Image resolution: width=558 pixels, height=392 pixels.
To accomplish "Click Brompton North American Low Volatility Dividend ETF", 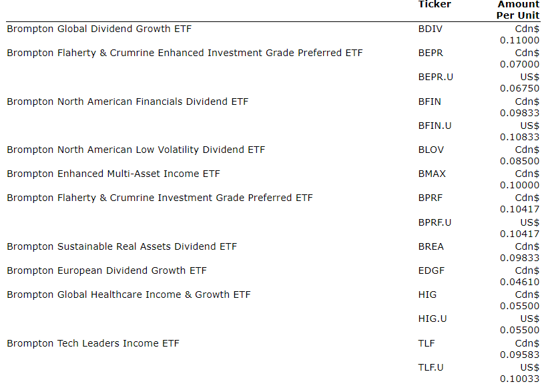I will coord(135,150).
